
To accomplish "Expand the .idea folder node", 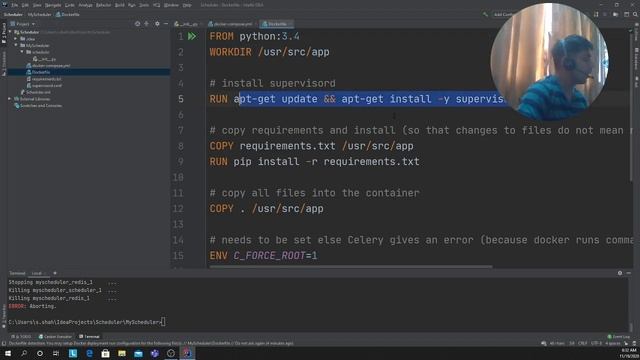I will click(x=16, y=39).
